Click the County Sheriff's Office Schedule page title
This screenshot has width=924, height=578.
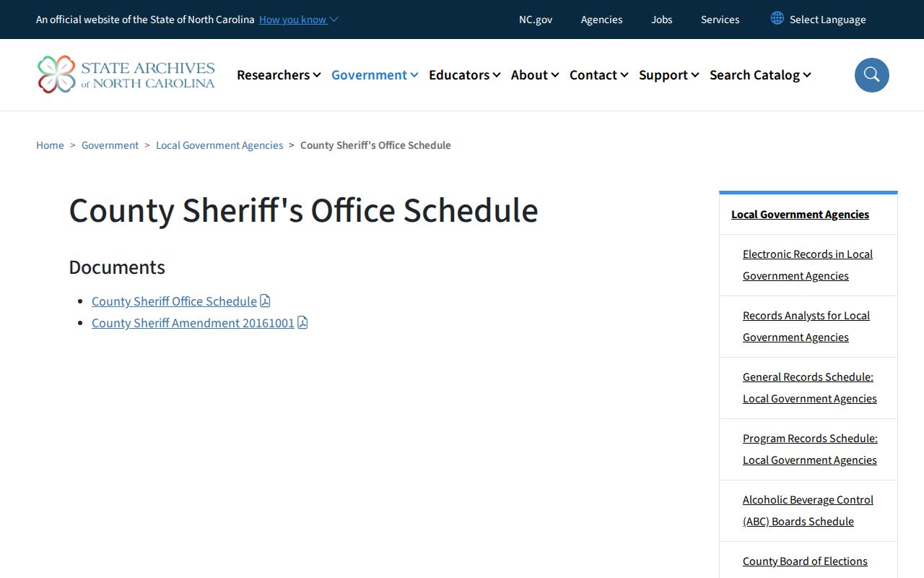(x=303, y=211)
